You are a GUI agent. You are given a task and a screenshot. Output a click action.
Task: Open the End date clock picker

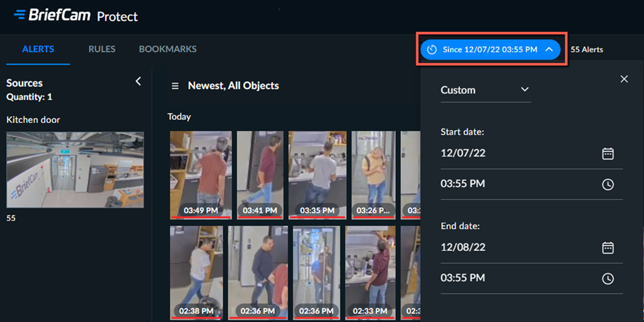pyautogui.click(x=607, y=279)
